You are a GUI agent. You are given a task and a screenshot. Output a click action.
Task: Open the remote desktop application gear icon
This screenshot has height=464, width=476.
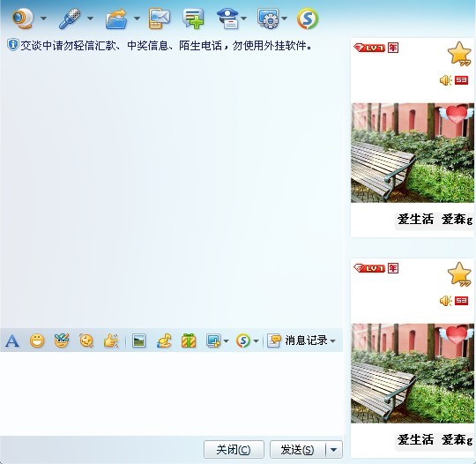(268, 19)
